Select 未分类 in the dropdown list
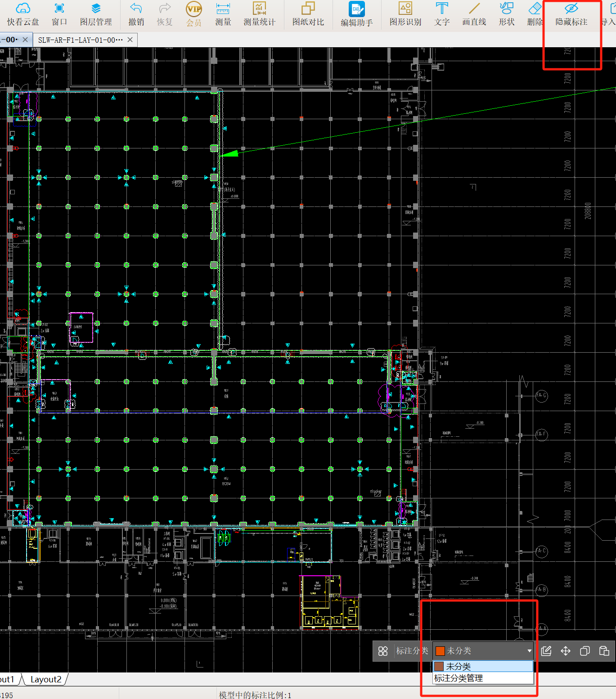 [483, 666]
